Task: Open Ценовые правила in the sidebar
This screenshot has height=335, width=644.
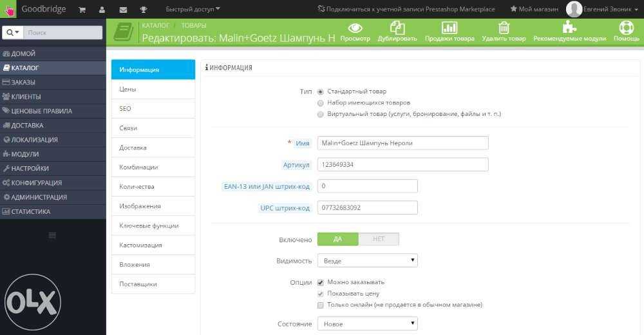Action: [x=53, y=111]
